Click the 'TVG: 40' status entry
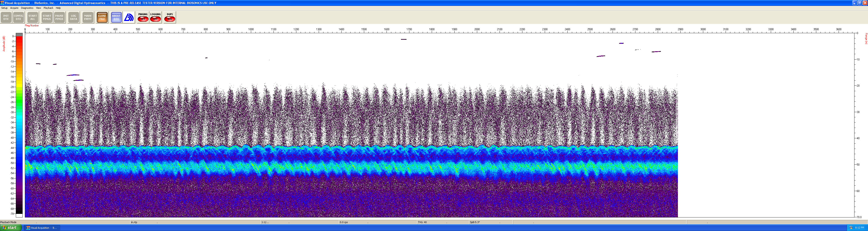868x231 pixels. pyautogui.click(x=422, y=222)
